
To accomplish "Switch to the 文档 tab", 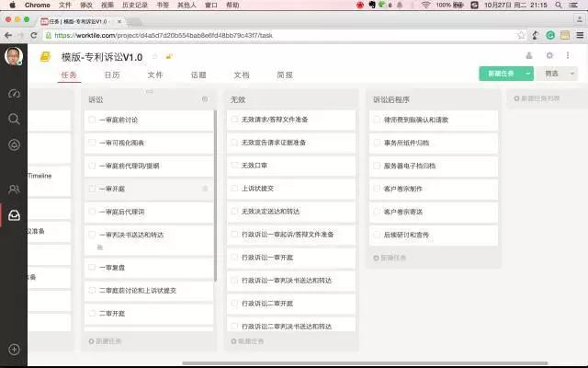I will pyautogui.click(x=242, y=75).
